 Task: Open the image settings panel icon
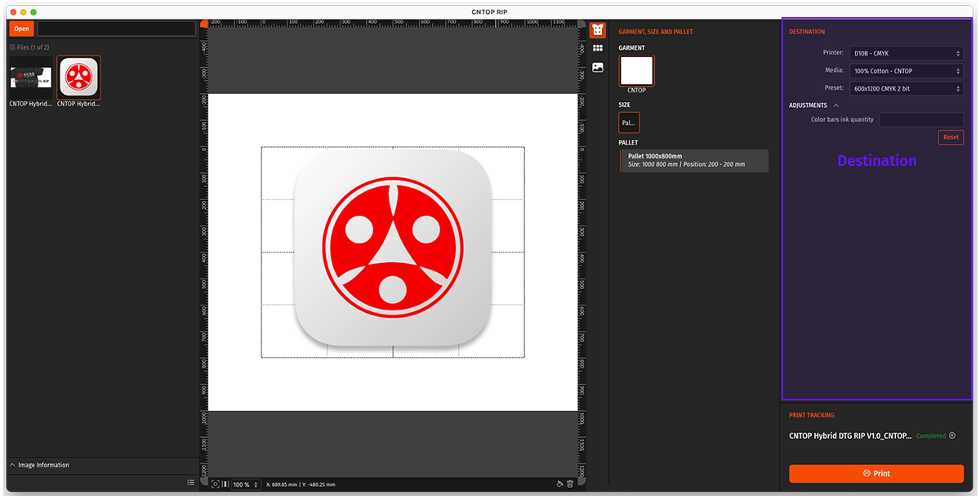click(x=598, y=68)
